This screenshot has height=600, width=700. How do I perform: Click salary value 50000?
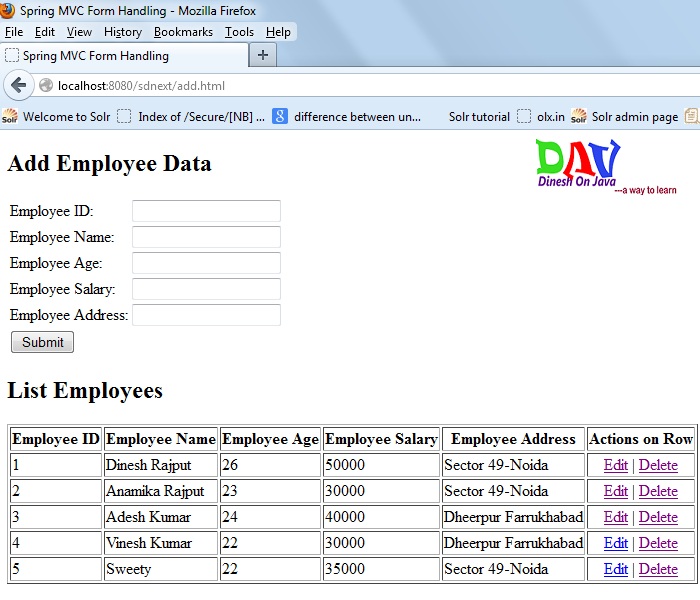[345, 465]
